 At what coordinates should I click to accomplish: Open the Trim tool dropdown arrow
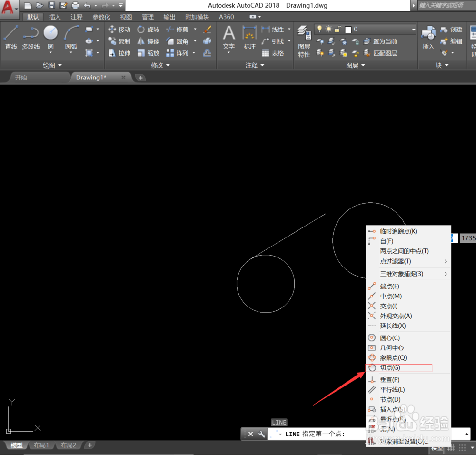pos(195,29)
